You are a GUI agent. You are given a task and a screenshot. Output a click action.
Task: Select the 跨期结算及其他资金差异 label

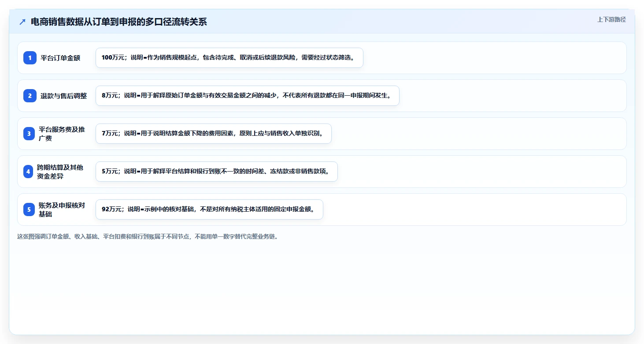60,172
